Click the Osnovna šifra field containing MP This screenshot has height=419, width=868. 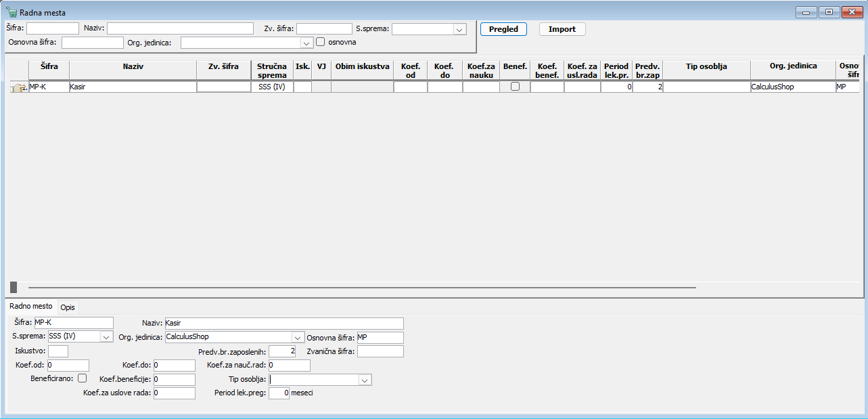click(380, 337)
